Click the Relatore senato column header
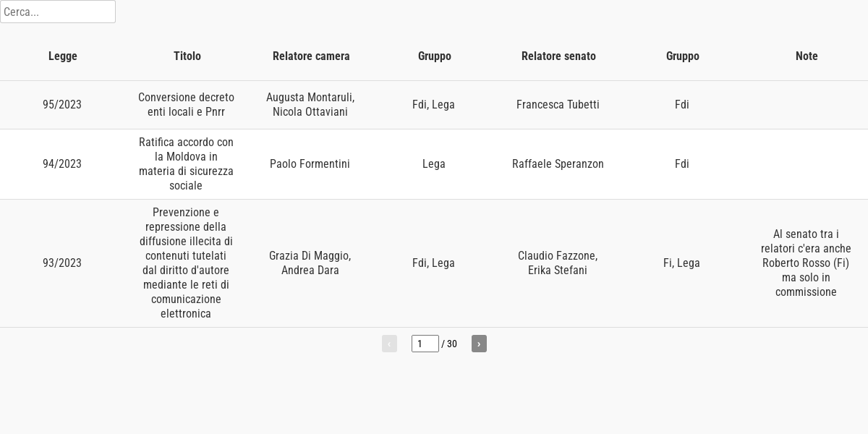Screen dimensions: 868x434 [558, 56]
